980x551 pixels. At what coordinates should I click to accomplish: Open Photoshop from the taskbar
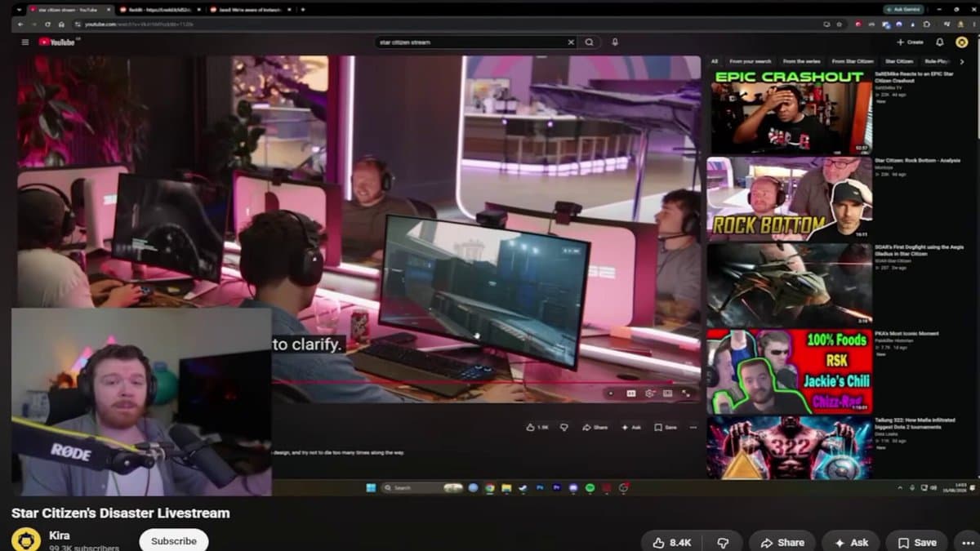pyautogui.click(x=540, y=487)
